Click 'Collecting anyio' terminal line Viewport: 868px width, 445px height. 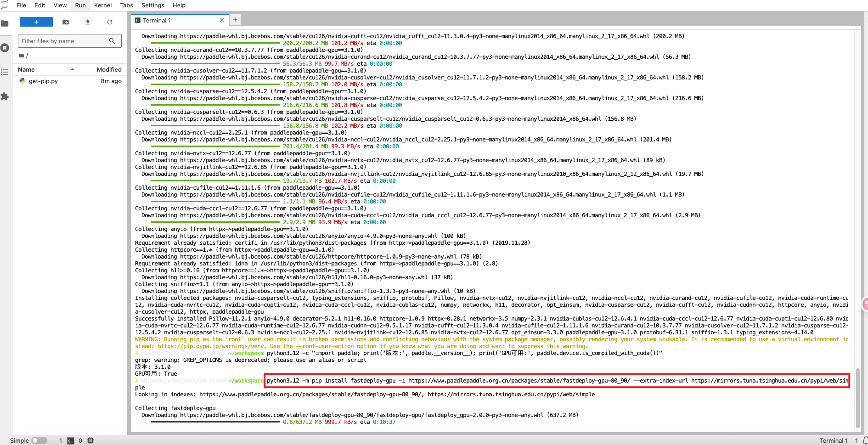point(221,229)
